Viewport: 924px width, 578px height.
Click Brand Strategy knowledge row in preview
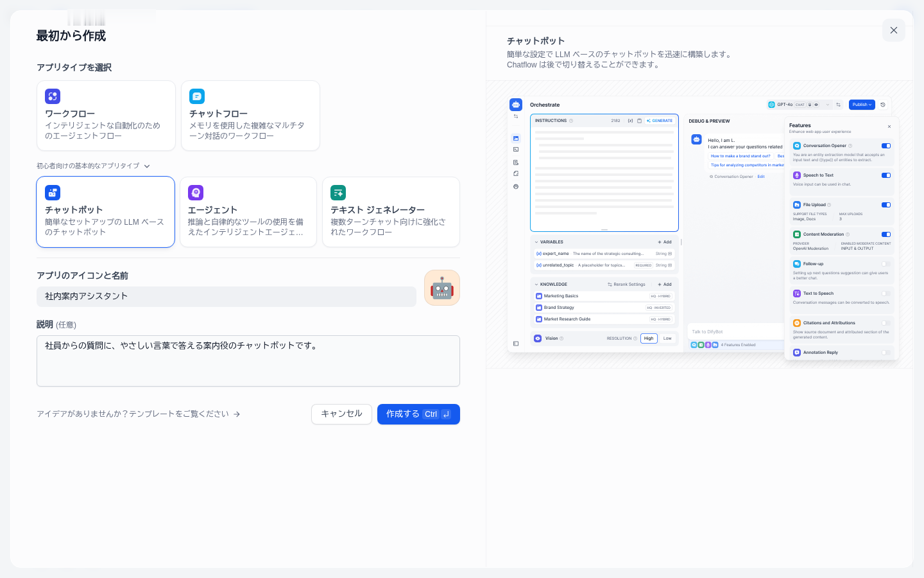604,308
